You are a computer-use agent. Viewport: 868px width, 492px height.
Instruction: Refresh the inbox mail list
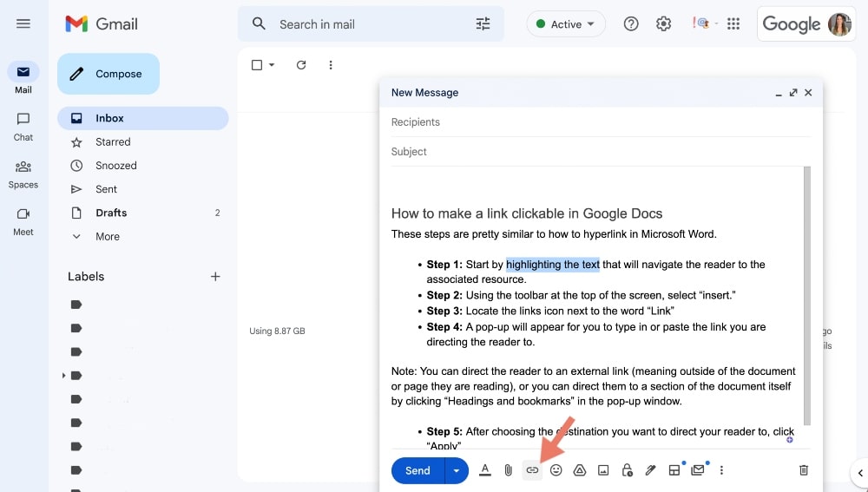click(301, 65)
